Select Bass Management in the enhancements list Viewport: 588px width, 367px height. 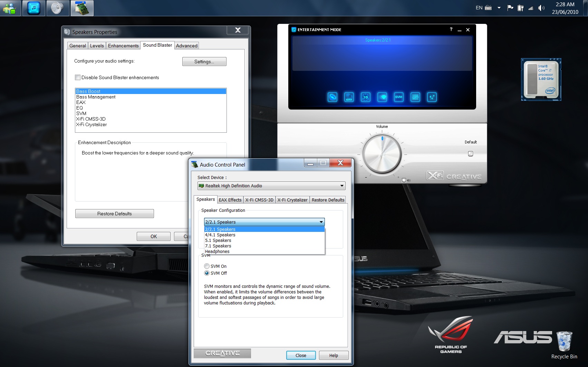[151, 97]
